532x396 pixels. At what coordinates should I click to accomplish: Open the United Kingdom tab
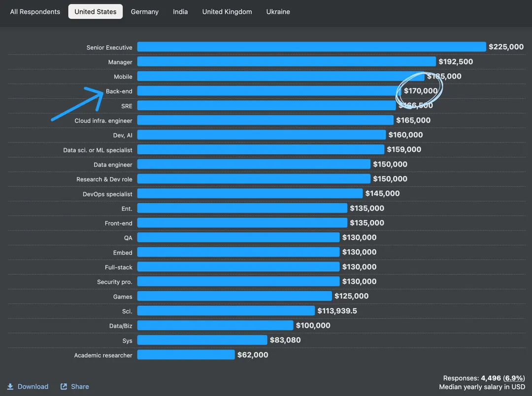coord(227,11)
